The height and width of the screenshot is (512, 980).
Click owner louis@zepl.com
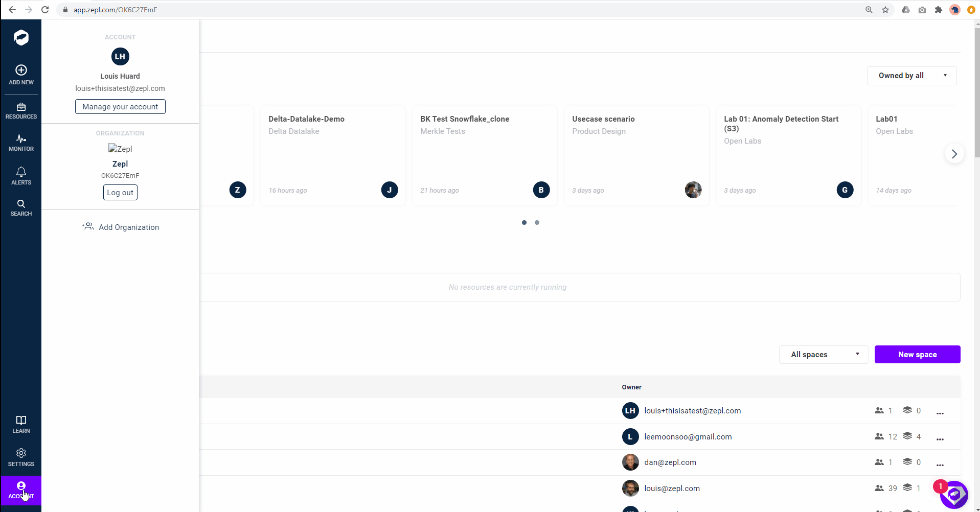[672, 488]
